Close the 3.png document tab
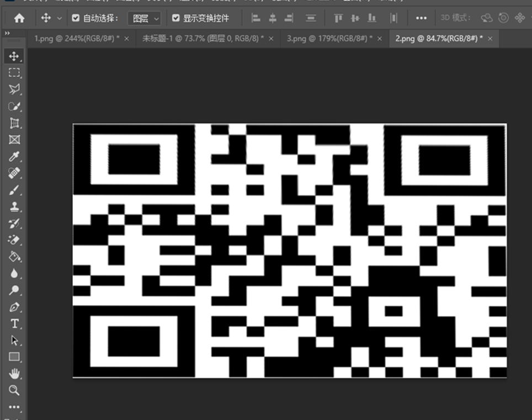The width and height of the screenshot is (532, 420). pyautogui.click(x=380, y=39)
